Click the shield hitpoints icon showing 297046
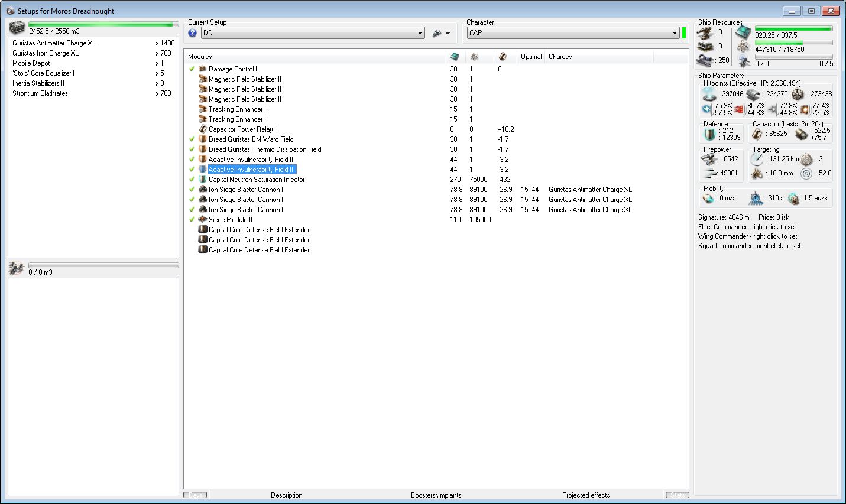Image resolution: width=846 pixels, height=504 pixels. tap(709, 94)
